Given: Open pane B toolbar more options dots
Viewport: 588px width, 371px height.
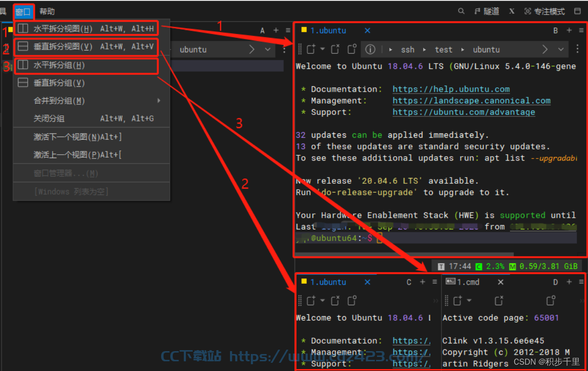Looking at the screenshot, I should click(x=577, y=49).
